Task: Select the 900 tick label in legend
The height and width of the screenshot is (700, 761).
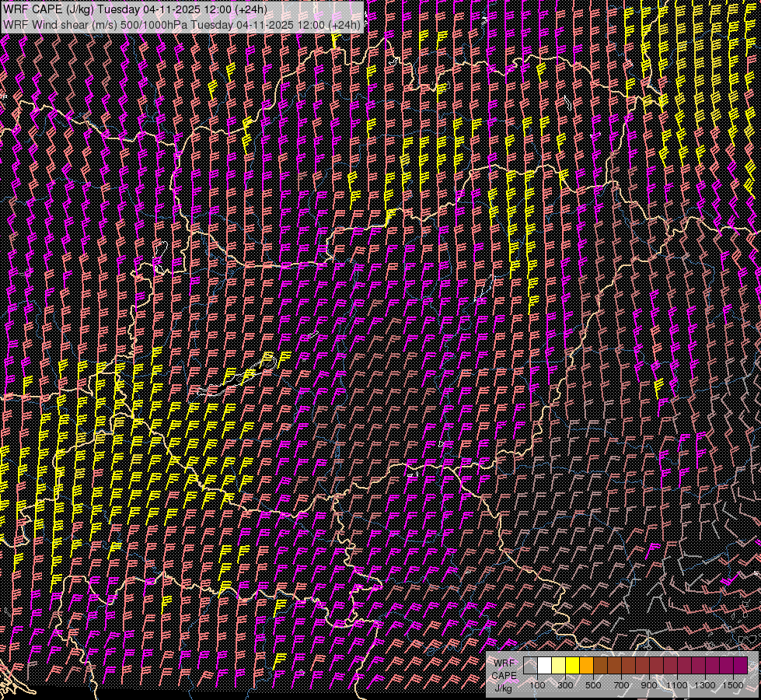Action: [649, 685]
